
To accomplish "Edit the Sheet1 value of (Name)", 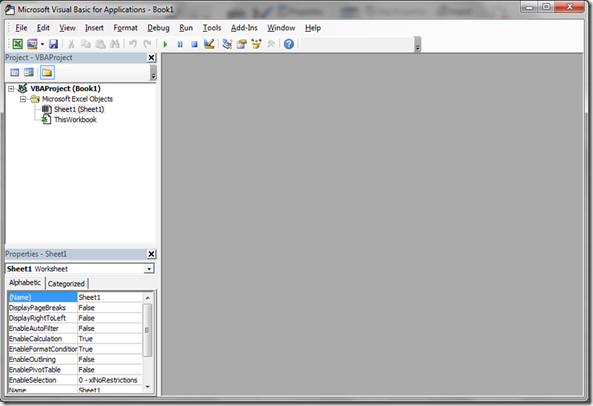I will tap(110, 297).
